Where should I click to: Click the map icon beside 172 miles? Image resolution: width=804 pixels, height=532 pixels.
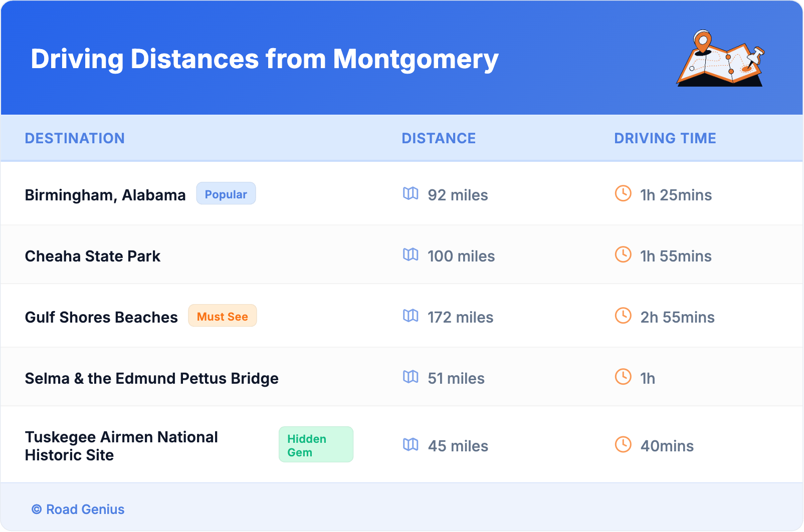tap(411, 316)
